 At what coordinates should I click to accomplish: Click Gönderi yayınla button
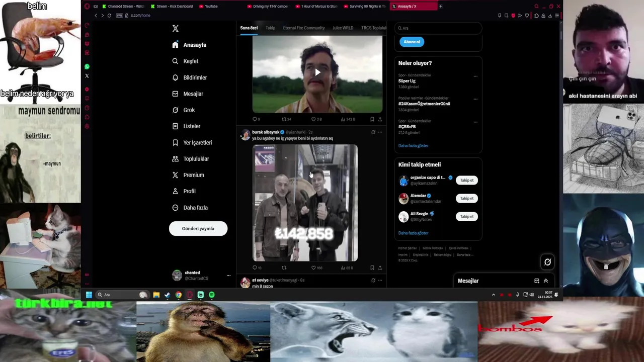click(198, 228)
